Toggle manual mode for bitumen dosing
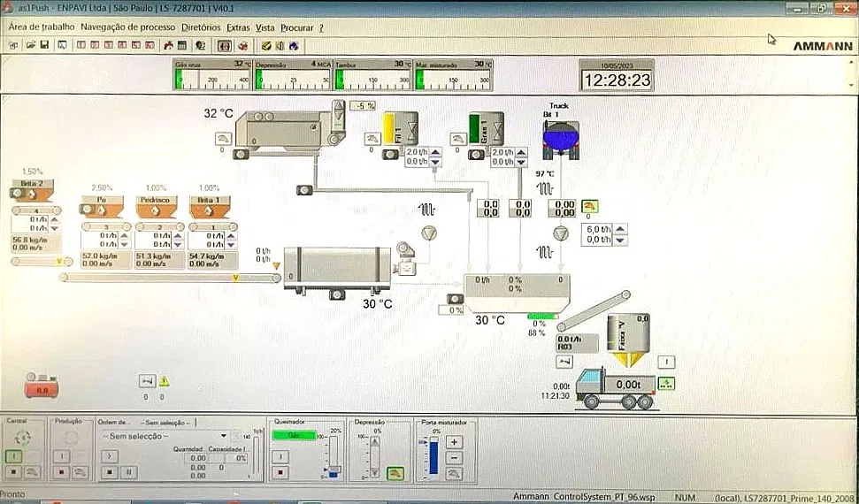859x504 pixels. (x=589, y=206)
